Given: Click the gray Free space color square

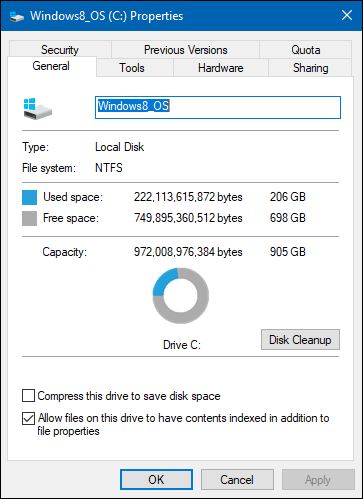Looking at the screenshot, I should [x=29, y=218].
